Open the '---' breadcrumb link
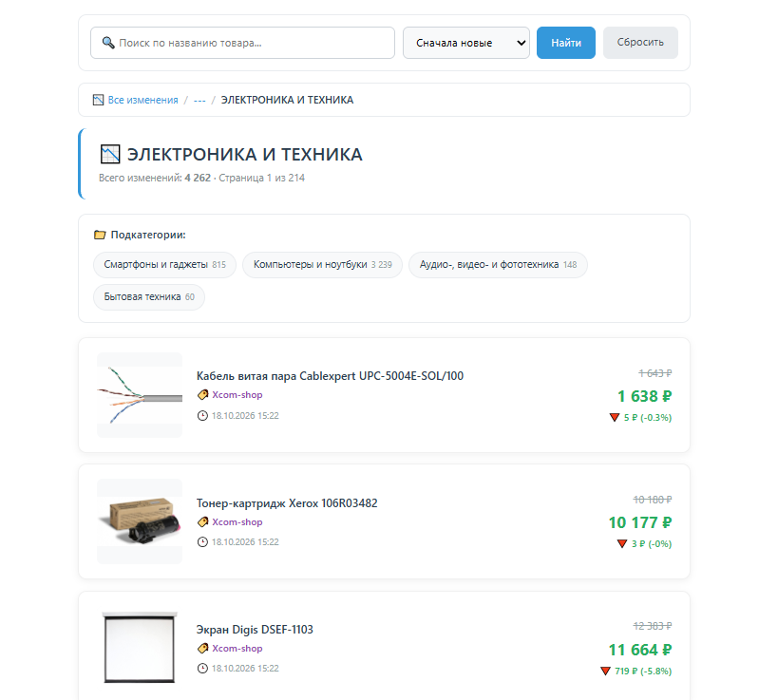The height and width of the screenshot is (700, 759). 199,101
